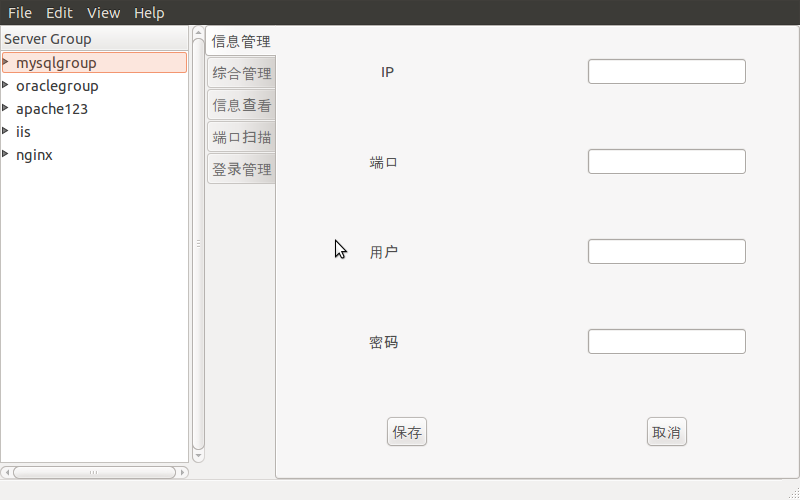Viewport: 800px width, 500px height.
Task: Expand the iis tree node arrow
Action: [x=6, y=131]
